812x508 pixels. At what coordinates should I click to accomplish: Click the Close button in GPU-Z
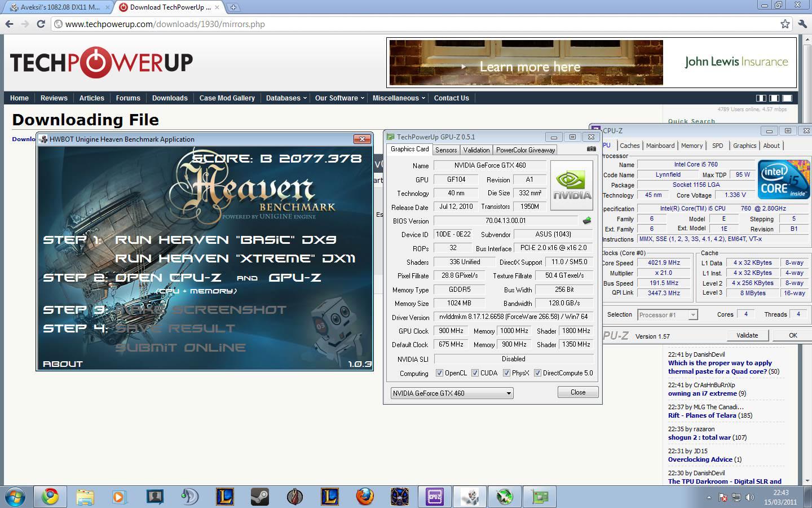(578, 392)
